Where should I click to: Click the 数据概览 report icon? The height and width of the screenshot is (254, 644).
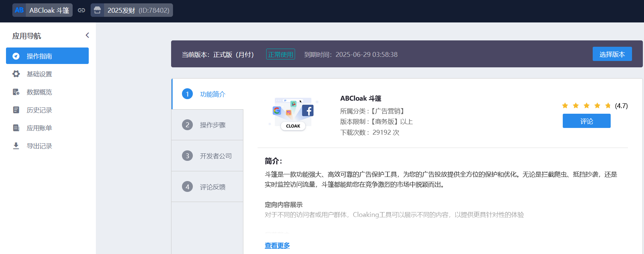pyautogui.click(x=16, y=92)
